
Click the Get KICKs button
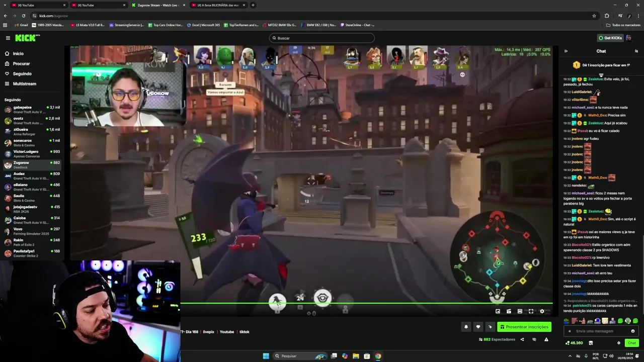tap(610, 38)
